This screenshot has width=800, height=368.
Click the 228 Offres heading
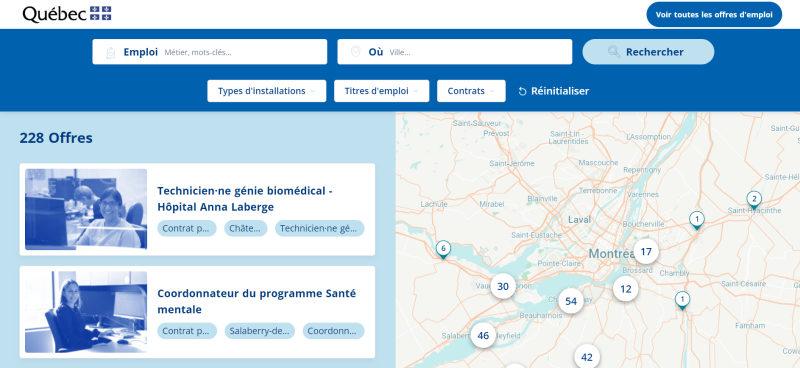(x=56, y=138)
